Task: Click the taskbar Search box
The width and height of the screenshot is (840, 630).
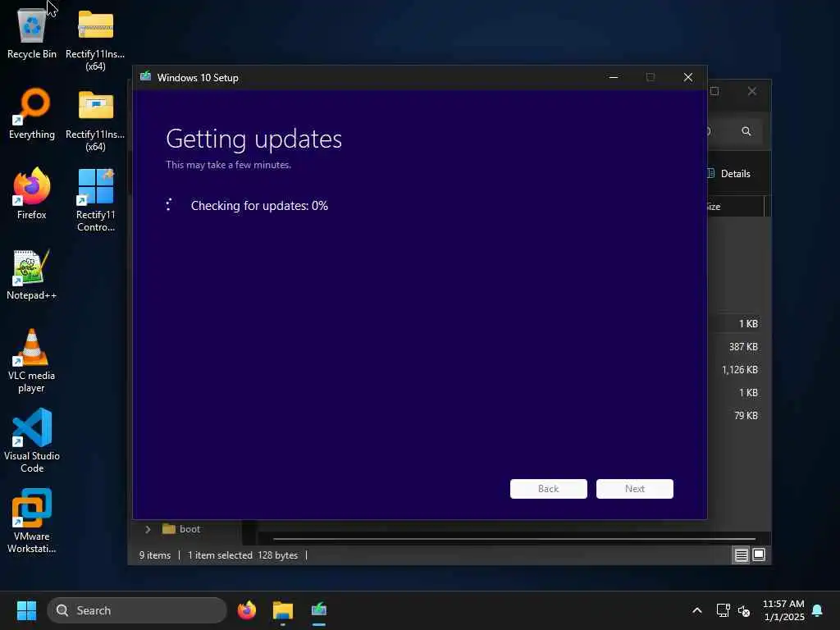Action: [137, 610]
